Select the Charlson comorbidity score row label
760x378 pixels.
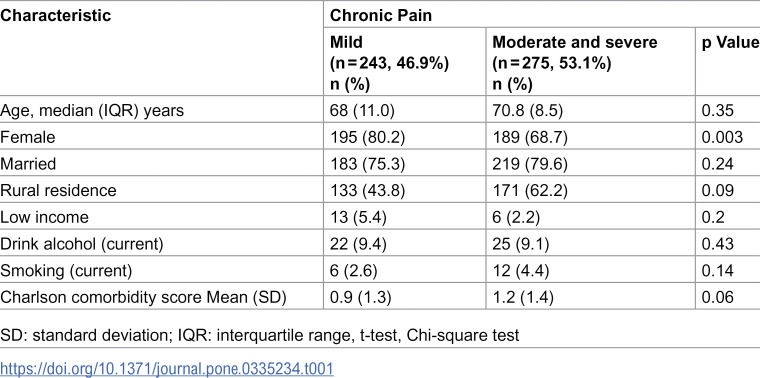point(143,296)
